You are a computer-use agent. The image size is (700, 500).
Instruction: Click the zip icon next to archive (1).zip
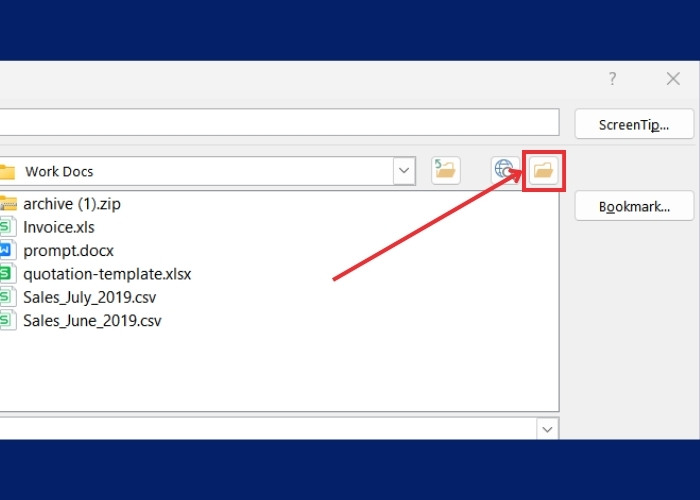pyautogui.click(x=8, y=204)
